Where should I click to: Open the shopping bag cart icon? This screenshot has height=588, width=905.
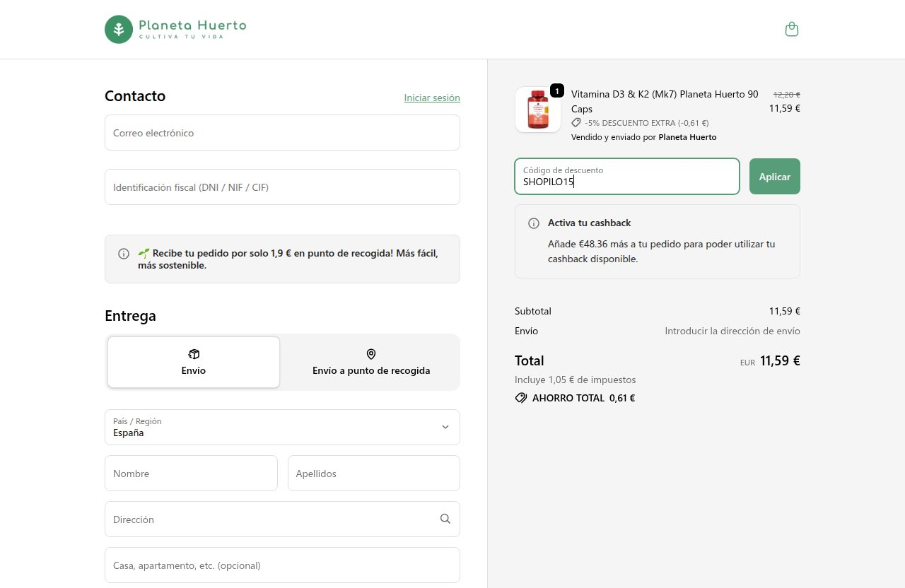click(x=792, y=29)
